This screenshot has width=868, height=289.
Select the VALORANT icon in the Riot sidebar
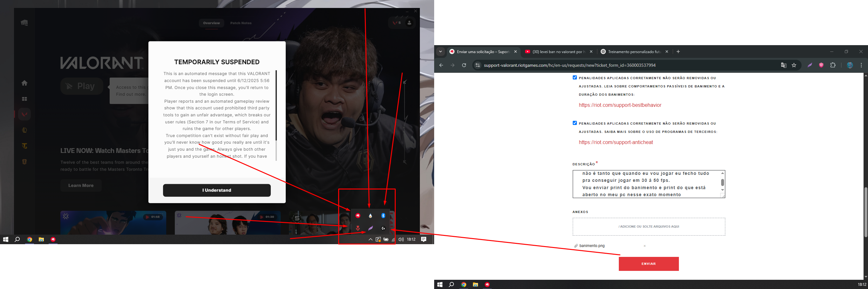tap(24, 114)
